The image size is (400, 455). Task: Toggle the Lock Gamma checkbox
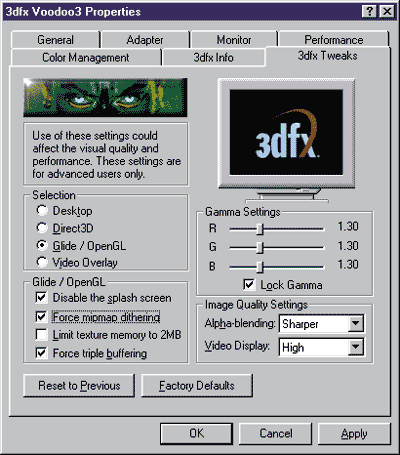249,285
